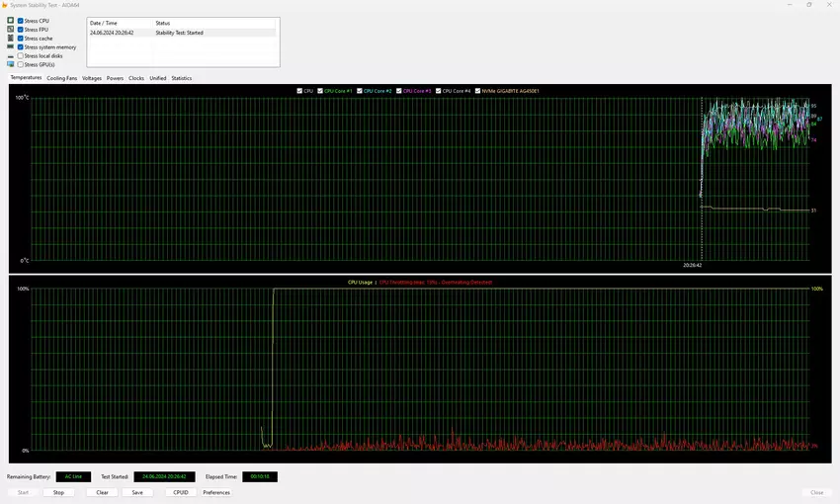Viewport: 840px width, 504px height.
Task: Hide CPU Core #1 from temperature graph
Action: click(x=322, y=91)
